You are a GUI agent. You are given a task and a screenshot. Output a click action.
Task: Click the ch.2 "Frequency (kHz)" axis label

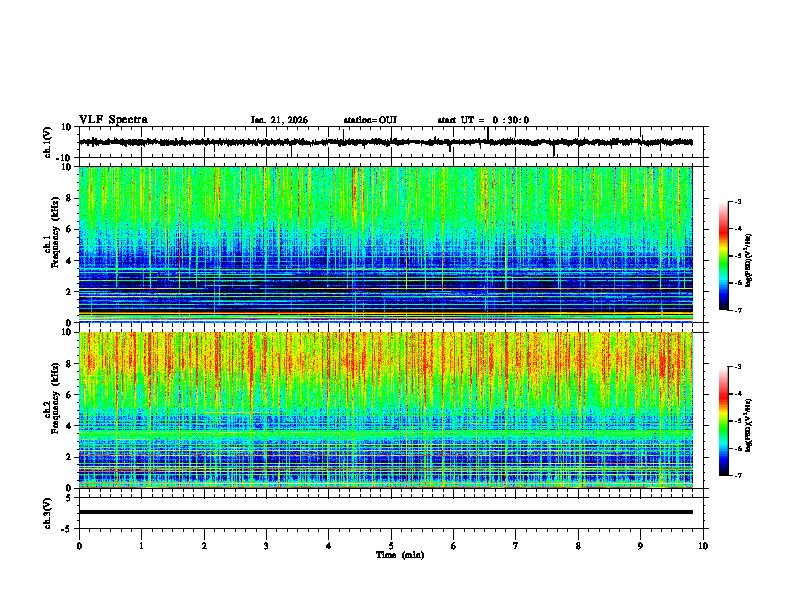pos(55,398)
